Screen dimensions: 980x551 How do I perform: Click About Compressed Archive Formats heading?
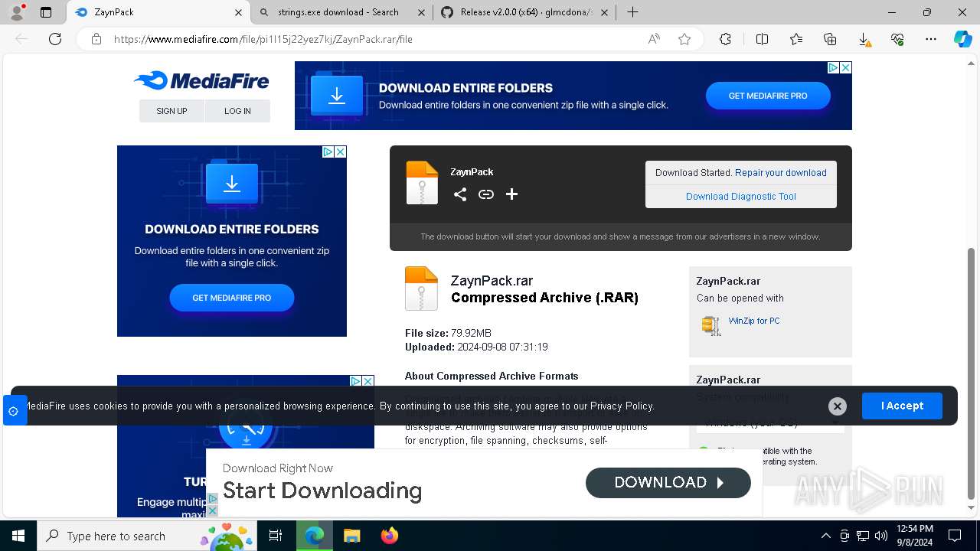point(492,376)
